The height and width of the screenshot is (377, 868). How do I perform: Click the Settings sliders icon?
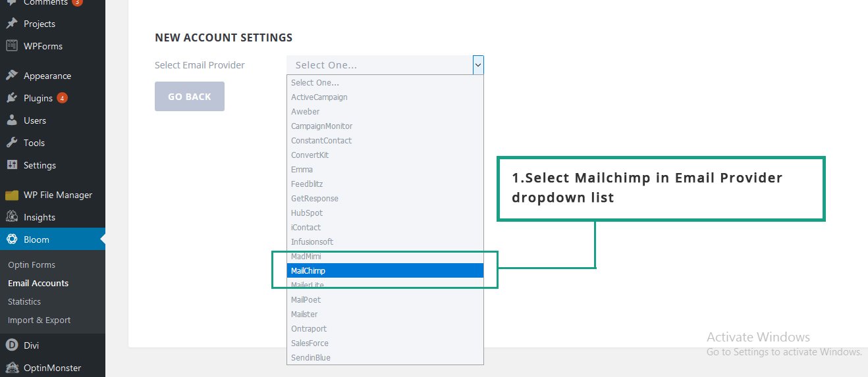pyautogui.click(x=11, y=165)
